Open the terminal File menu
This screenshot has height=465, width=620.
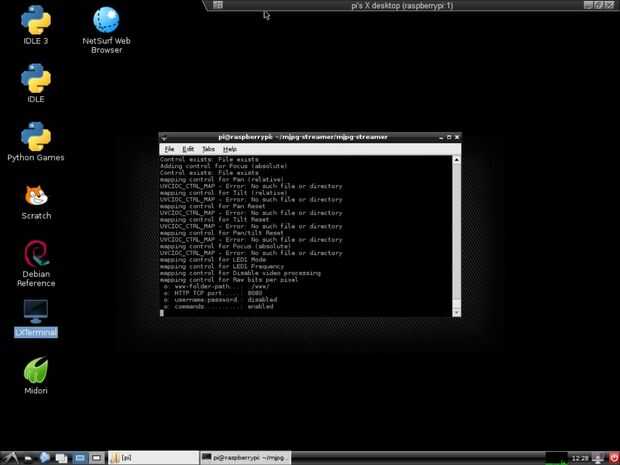coord(169,149)
